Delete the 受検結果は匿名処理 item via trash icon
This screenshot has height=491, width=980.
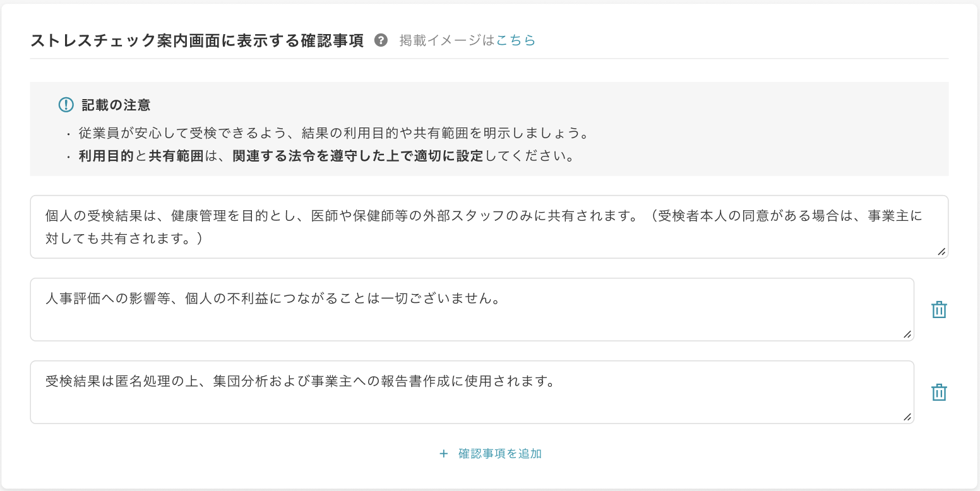click(938, 391)
